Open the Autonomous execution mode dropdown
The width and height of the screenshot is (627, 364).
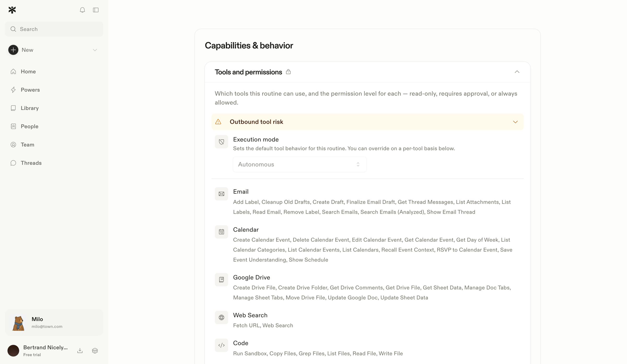pyautogui.click(x=299, y=164)
